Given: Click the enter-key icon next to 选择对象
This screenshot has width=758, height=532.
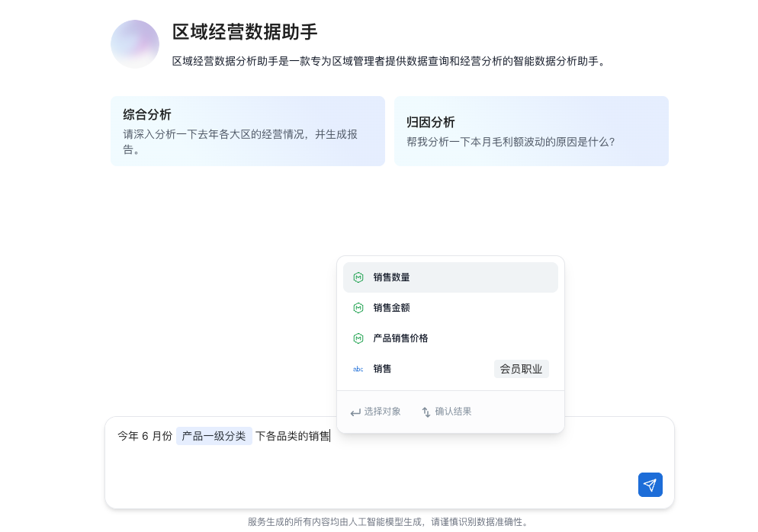Looking at the screenshot, I should click(x=355, y=412).
